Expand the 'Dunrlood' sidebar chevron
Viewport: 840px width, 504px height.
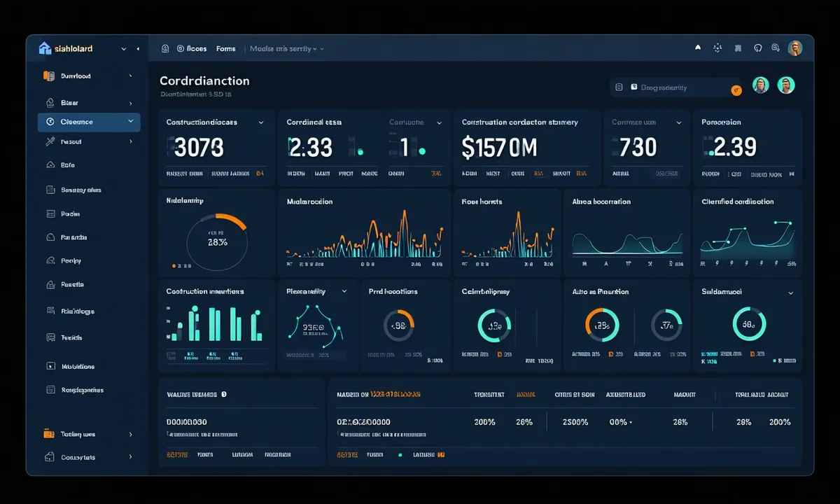coord(131,76)
